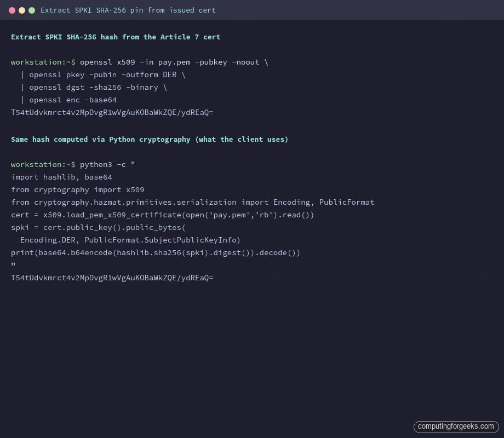Select the blue heading Extract SPKI SHA-256 hash
This screenshot has height=438, width=504.
(115, 37)
